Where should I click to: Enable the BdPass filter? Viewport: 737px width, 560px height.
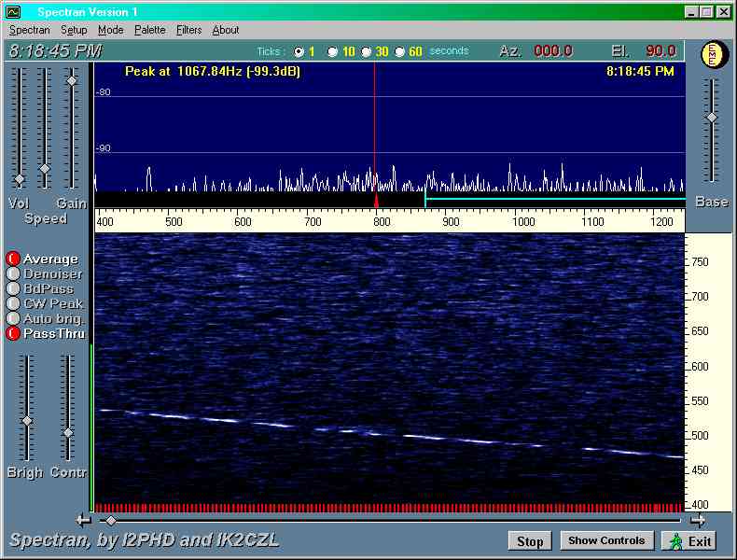click(13, 288)
